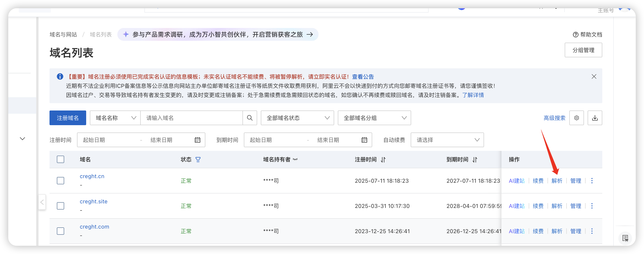The width and height of the screenshot is (644, 254).
Task: Click 域名列表 breadcrumb
Action: pyautogui.click(x=101, y=34)
